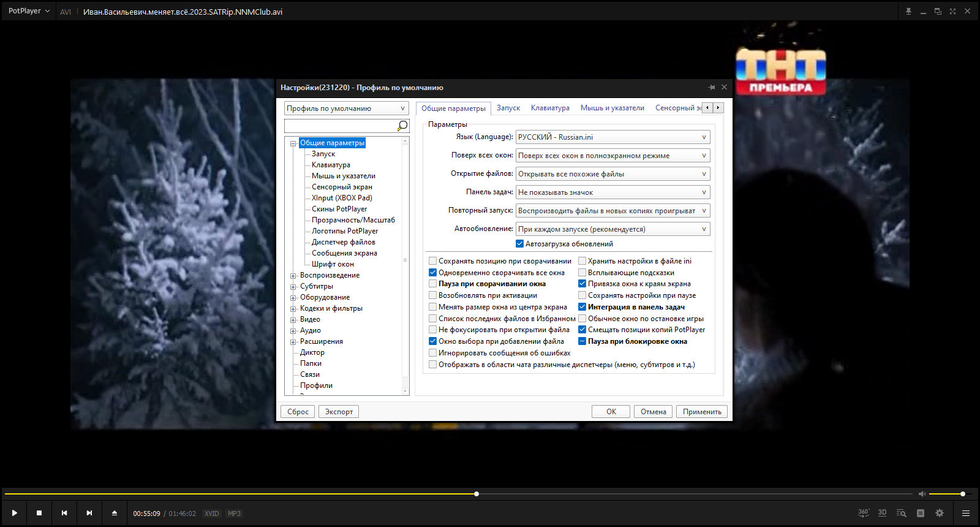Click the eject/open file icon
The image size is (980, 527).
tap(114, 513)
